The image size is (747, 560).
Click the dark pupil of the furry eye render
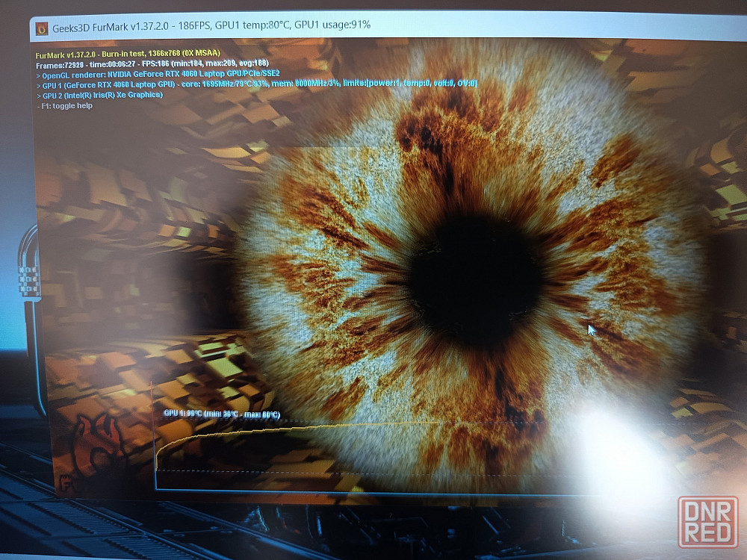[475, 281]
